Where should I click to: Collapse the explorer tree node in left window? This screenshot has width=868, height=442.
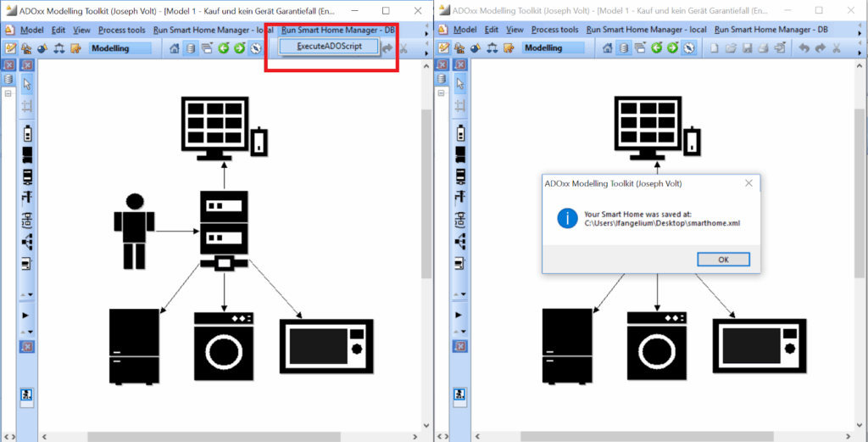[x=8, y=93]
